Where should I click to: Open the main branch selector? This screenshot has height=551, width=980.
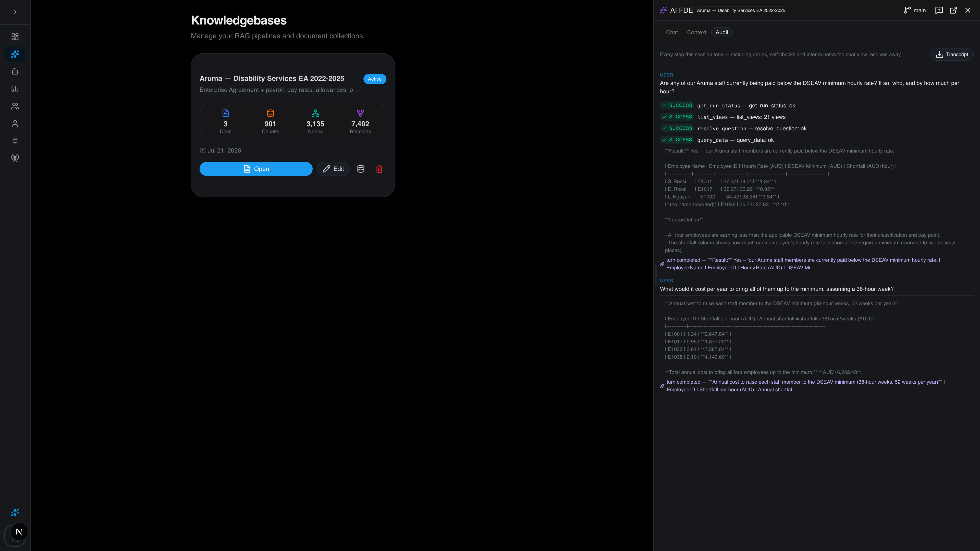click(915, 10)
